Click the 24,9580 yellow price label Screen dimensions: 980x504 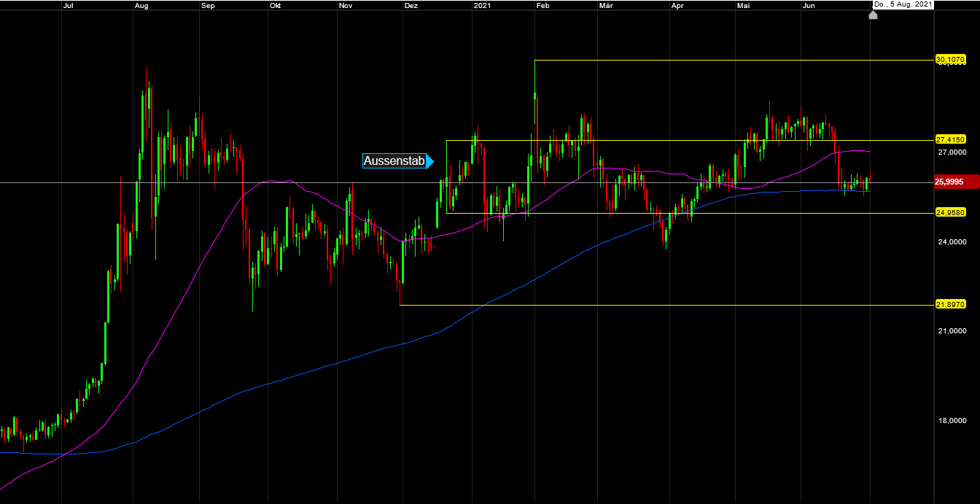pyautogui.click(x=951, y=213)
